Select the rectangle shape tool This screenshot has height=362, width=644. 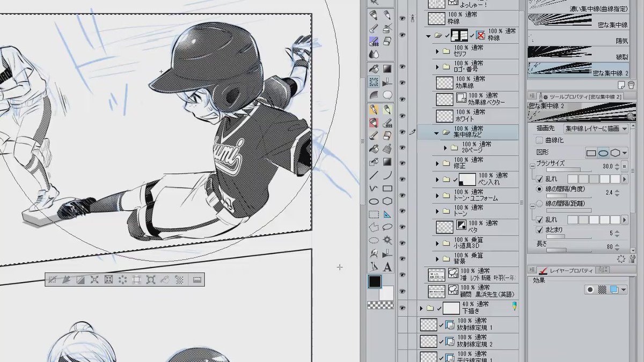point(387,188)
